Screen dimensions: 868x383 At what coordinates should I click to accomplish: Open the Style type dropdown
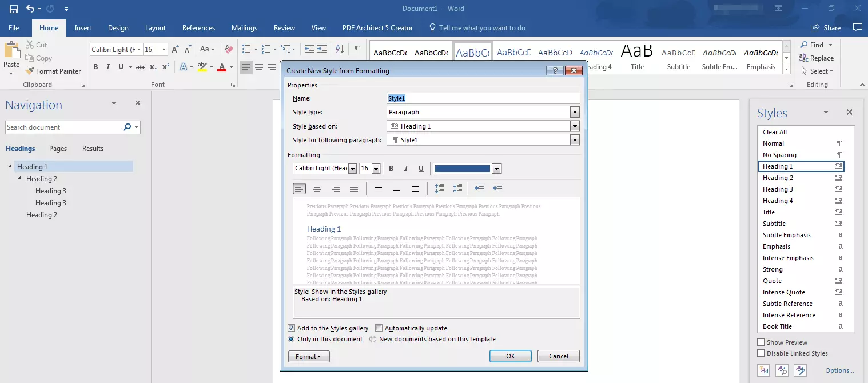[575, 112]
